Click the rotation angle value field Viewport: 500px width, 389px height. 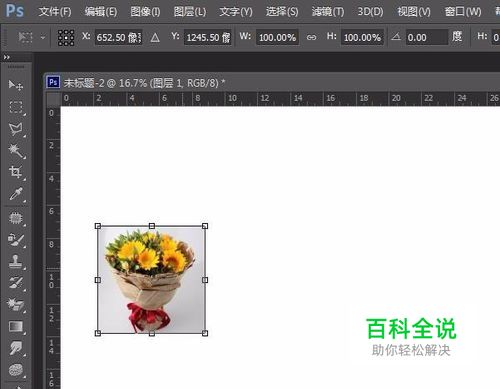click(427, 37)
